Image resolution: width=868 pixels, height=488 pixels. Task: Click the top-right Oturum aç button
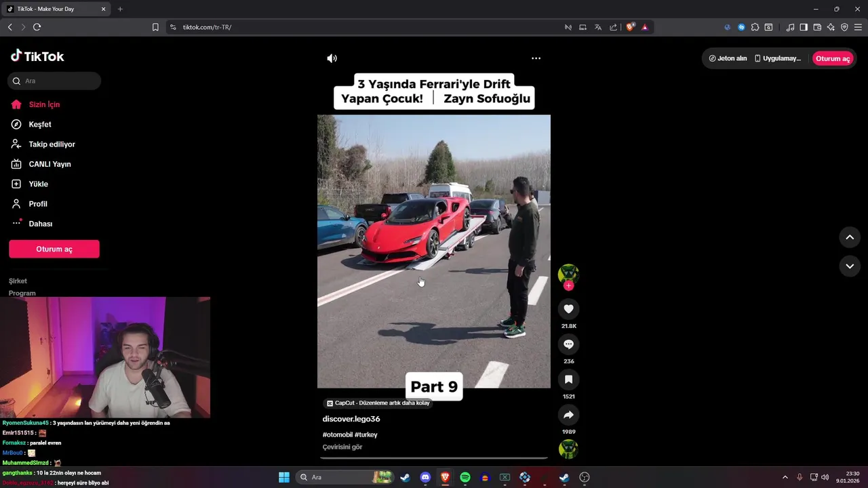click(833, 58)
